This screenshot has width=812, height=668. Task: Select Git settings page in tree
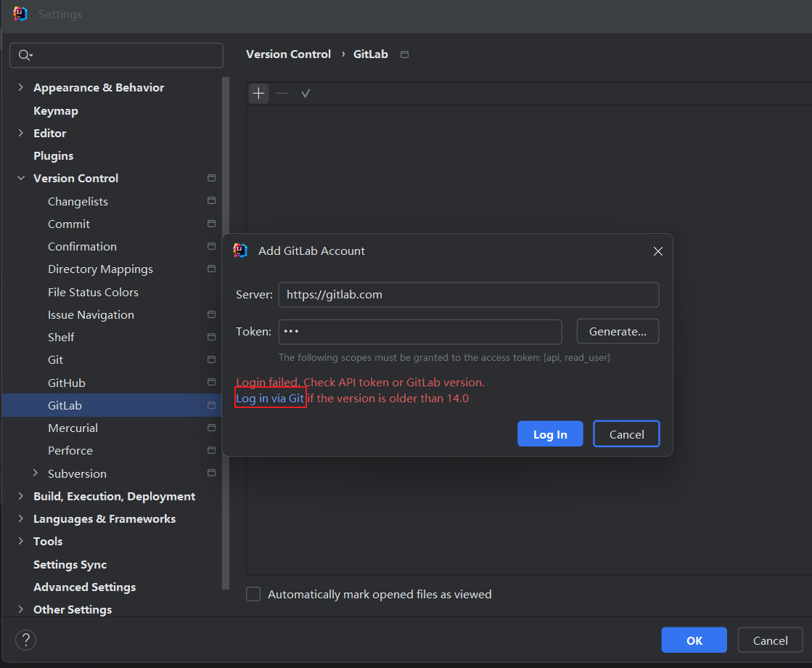55,359
